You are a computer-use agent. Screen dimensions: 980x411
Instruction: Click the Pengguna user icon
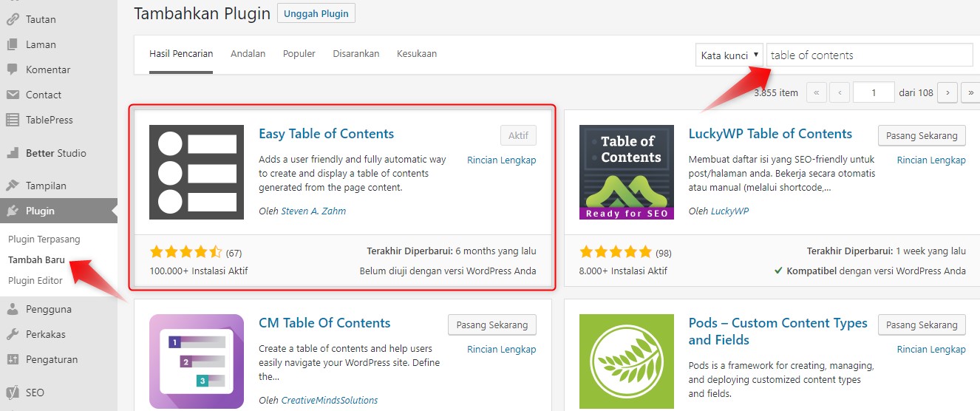point(13,309)
